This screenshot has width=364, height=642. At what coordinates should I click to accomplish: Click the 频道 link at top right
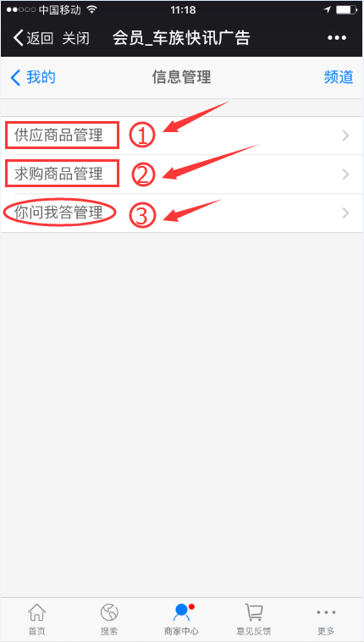pyautogui.click(x=339, y=77)
